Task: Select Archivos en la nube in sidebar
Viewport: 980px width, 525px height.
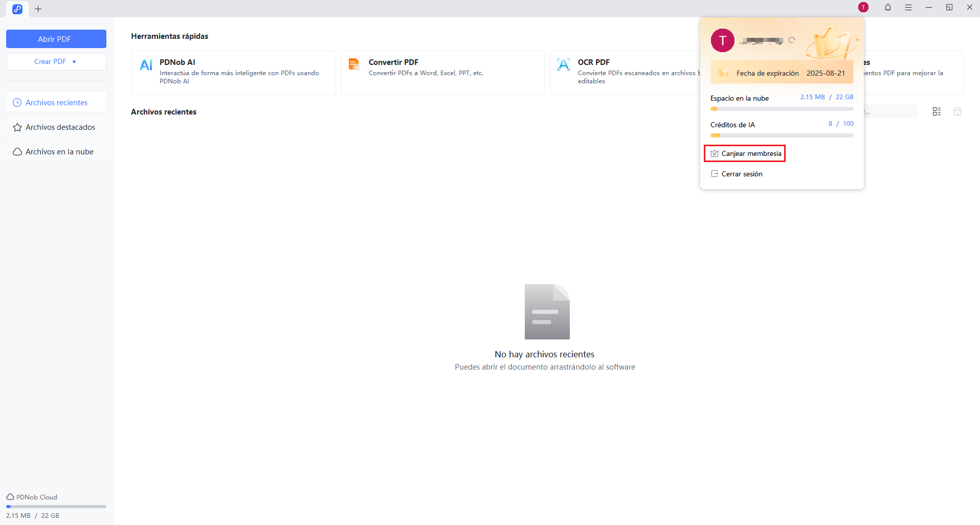Action: (x=56, y=151)
